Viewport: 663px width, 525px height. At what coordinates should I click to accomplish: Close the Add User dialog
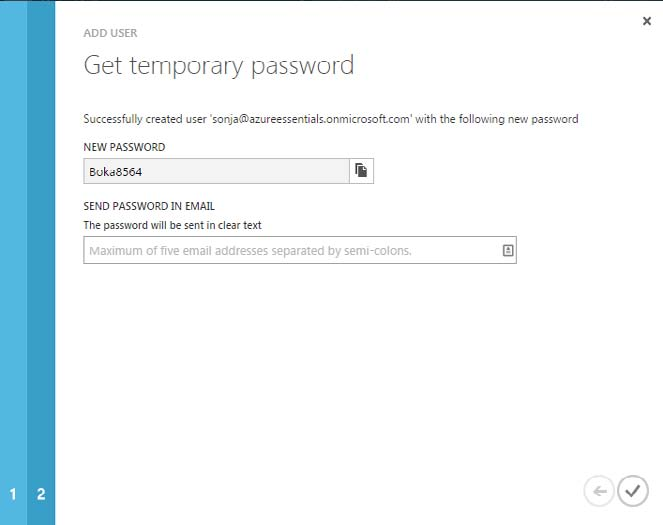[x=646, y=21]
